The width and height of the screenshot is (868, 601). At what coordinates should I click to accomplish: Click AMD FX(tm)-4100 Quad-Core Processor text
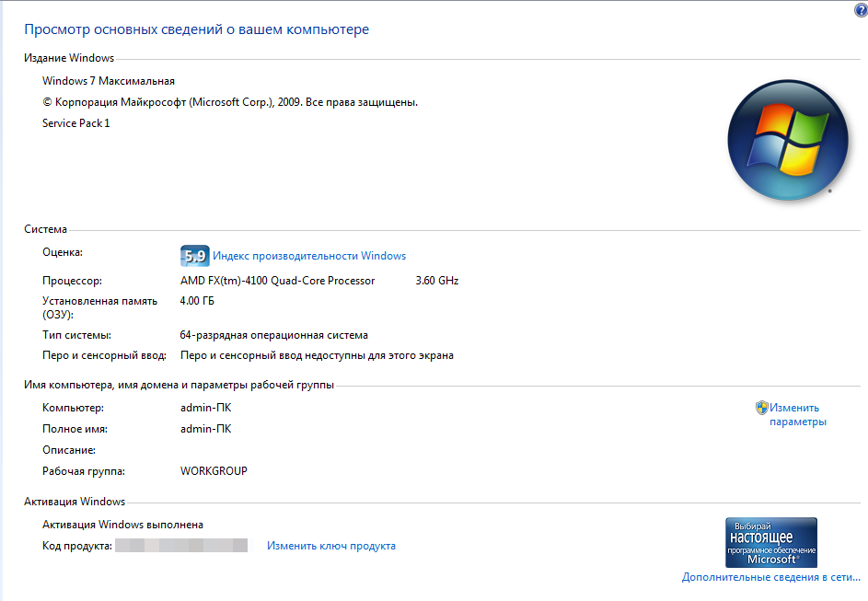(277, 281)
